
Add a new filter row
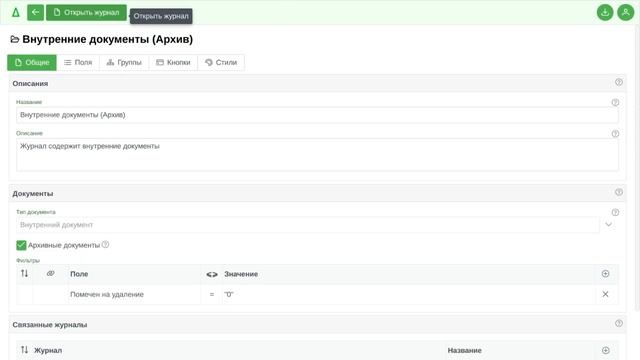pos(605,274)
